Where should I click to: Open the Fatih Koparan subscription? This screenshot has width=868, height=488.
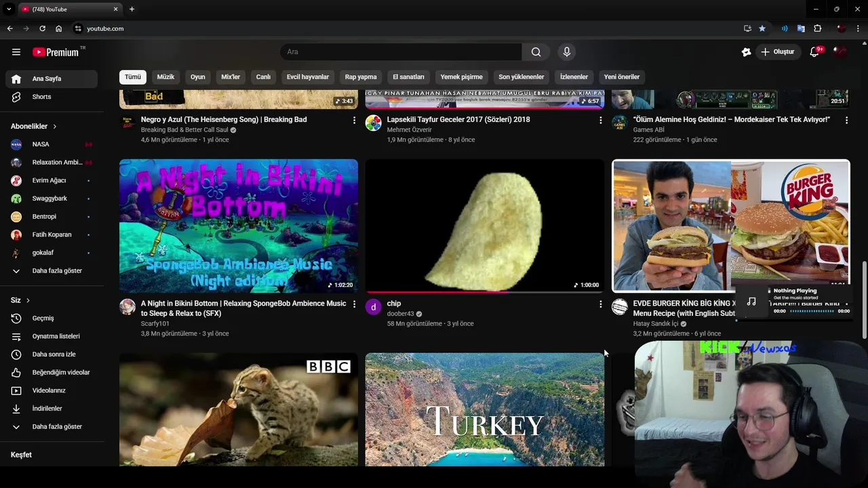(52, 235)
